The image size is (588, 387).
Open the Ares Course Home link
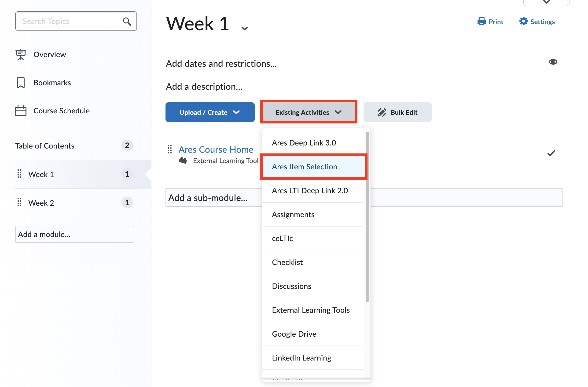(x=216, y=150)
